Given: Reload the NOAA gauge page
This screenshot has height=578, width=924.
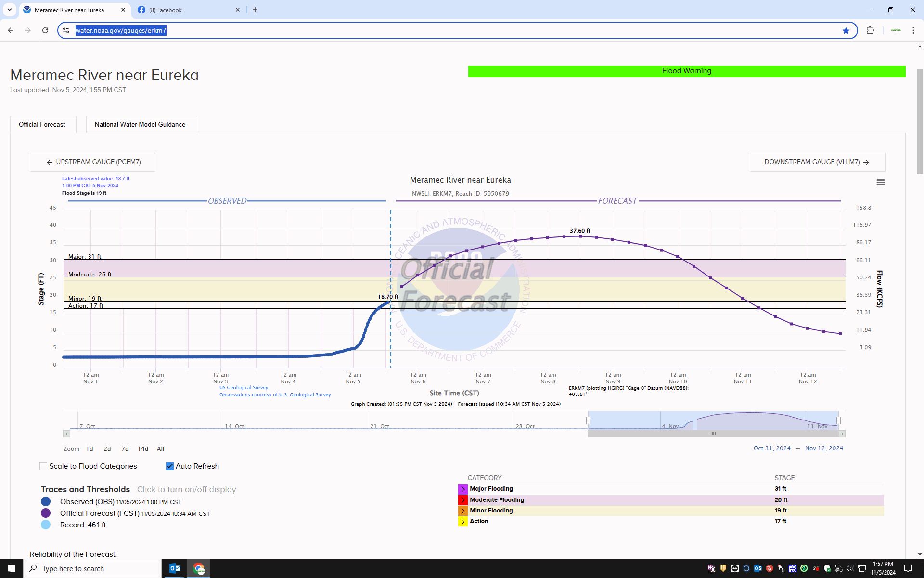Looking at the screenshot, I should pyautogui.click(x=45, y=30).
